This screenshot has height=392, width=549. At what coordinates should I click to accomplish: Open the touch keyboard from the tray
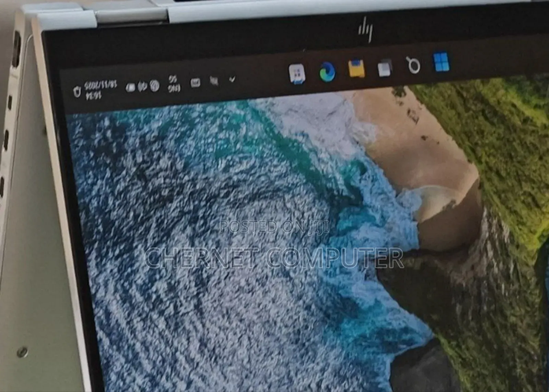coord(195,83)
